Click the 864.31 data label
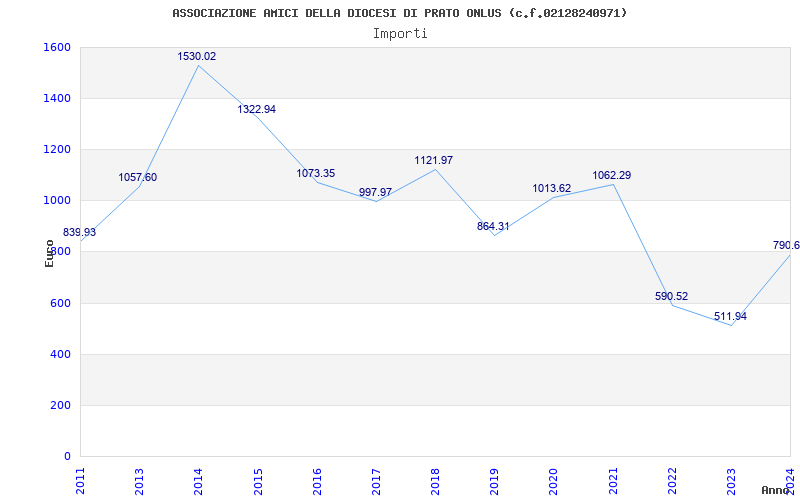The width and height of the screenshot is (800, 500). pos(493,227)
